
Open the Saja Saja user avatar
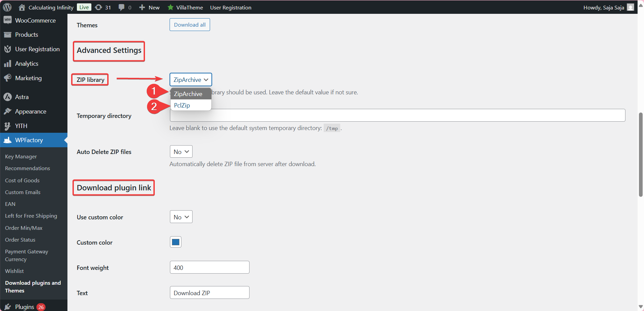click(630, 7)
